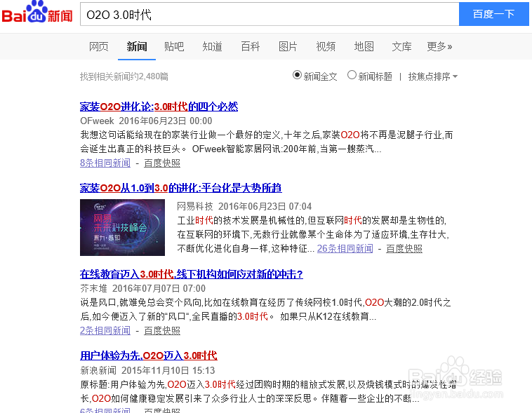The image size is (532, 413).
Task: Click the search input field
Action: tap(270, 14)
